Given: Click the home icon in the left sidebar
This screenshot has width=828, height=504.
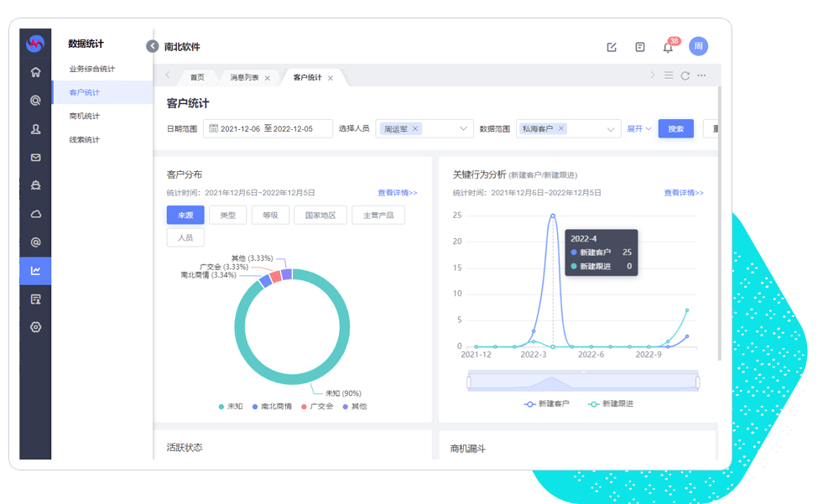Looking at the screenshot, I should (x=35, y=72).
